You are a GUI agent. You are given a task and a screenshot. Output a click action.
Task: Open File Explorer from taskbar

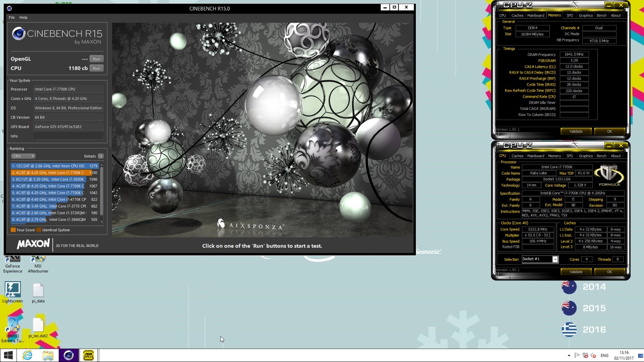point(48,355)
